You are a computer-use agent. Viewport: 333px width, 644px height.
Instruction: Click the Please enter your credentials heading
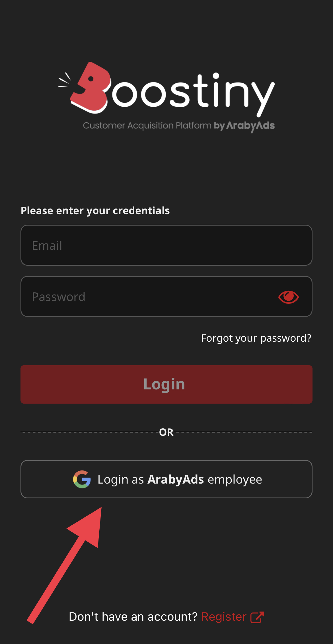95,211
